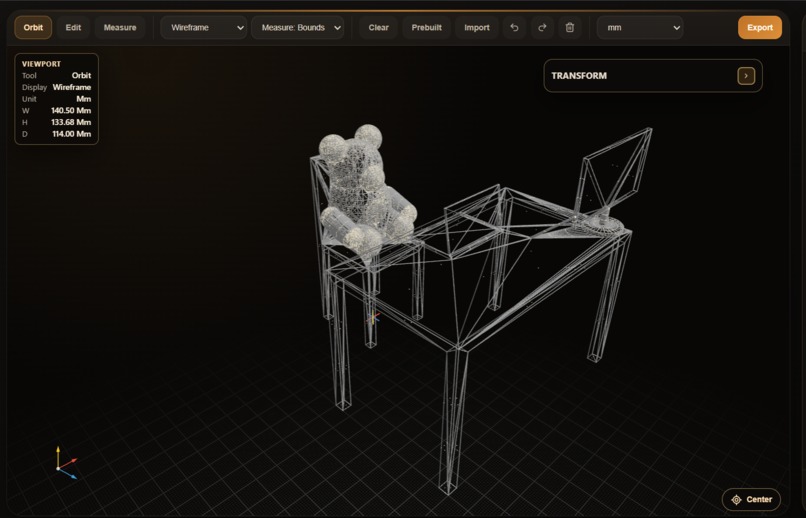Click the Unit Mm readout
The image size is (806, 518).
pyautogui.click(x=57, y=99)
